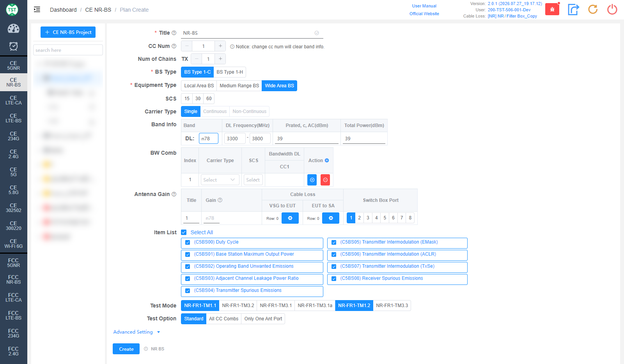Click the TST logo
624x364 pixels.
[x=12, y=10]
